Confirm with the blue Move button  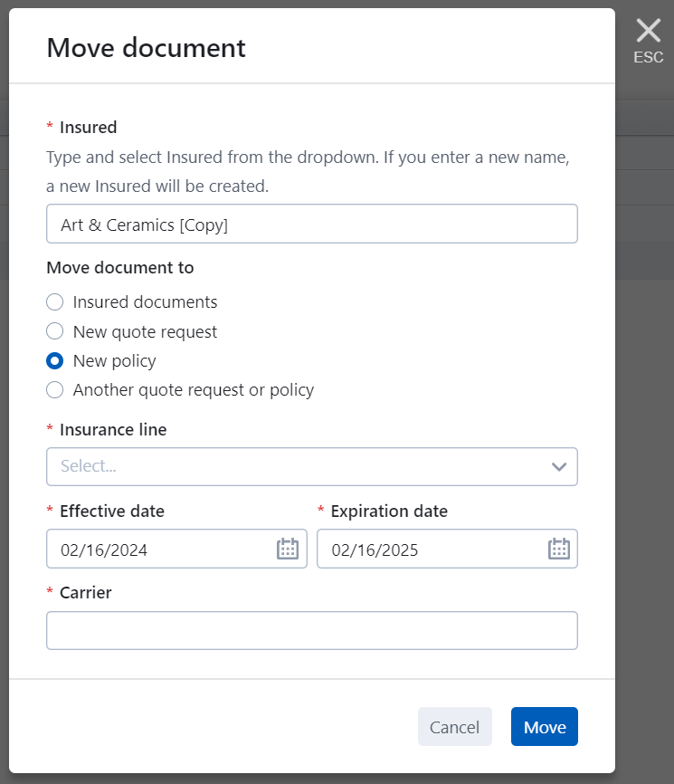pyautogui.click(x=544, y=727)
